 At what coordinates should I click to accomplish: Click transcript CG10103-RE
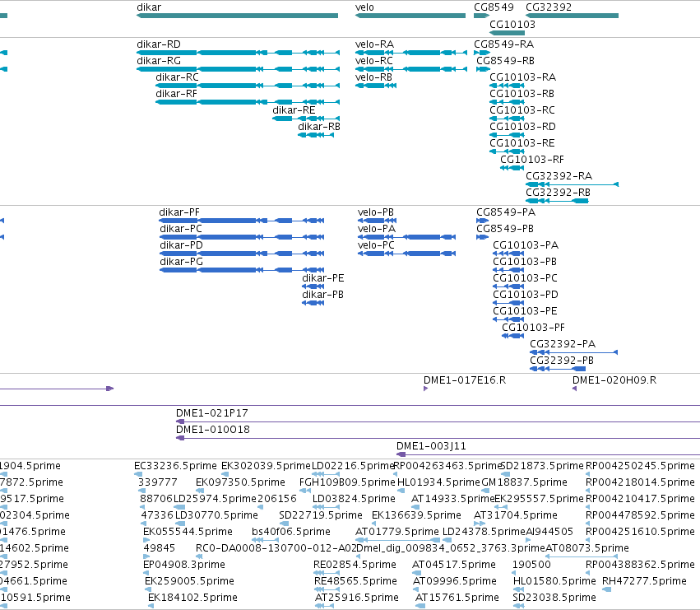click(x=522, y=143)
